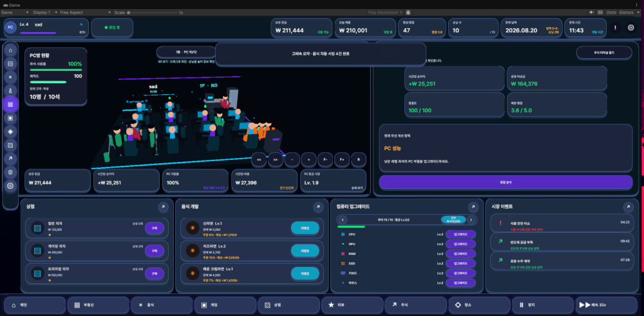The height and width of the screenshot is (316, 644).
Task: Select the diamond icon in left sidebar
Action: click(x=10, y=132)
